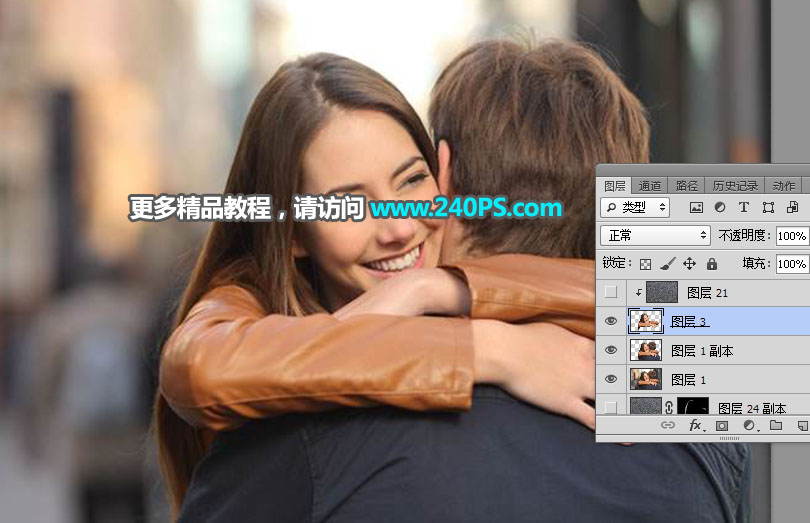Filter for shape layers icon
This screenshot has height=523, width=810.
tap(768, 208)
